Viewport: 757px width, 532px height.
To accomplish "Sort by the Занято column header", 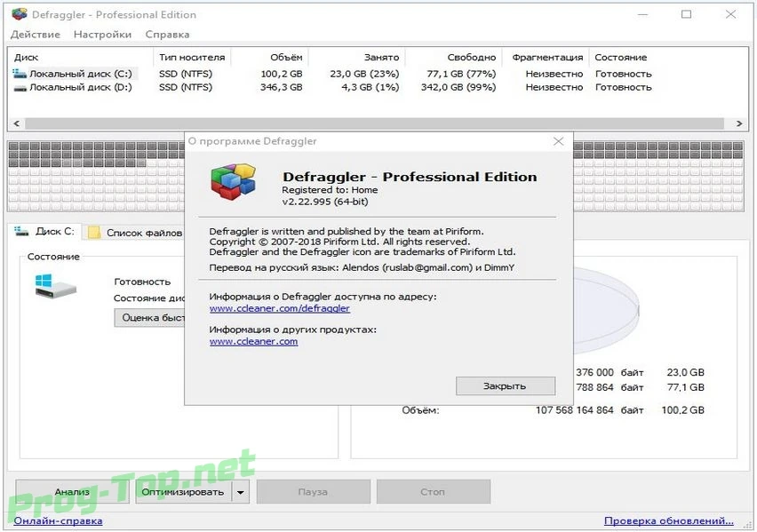I will [x=356, y=58].
